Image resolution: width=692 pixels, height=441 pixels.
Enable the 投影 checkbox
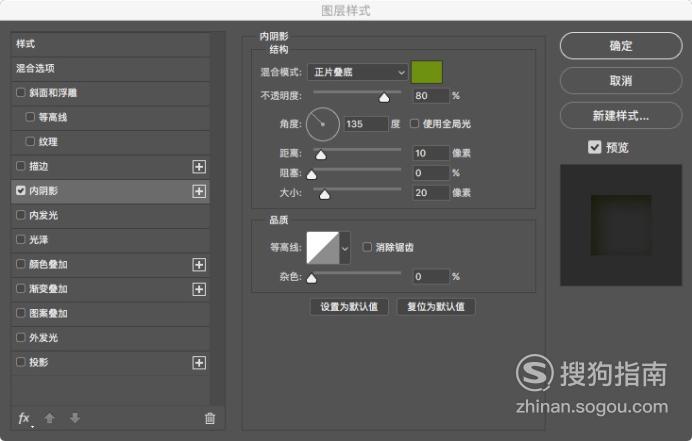point(20,362)
